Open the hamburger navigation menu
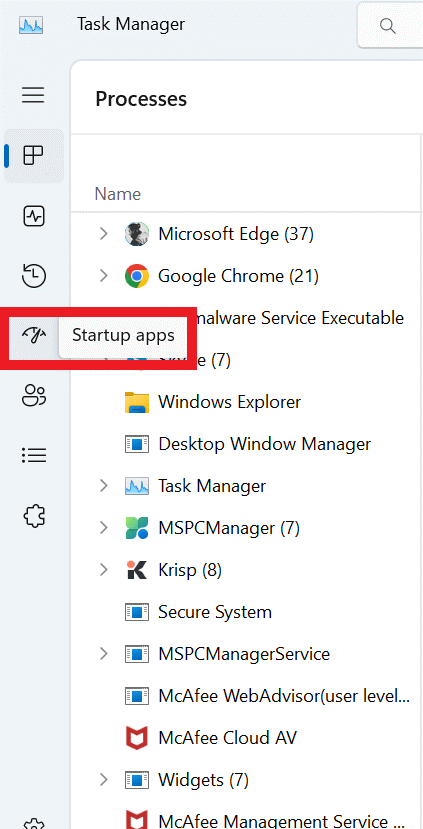Viewport: 423px width, 829px height. click(33, 95)
